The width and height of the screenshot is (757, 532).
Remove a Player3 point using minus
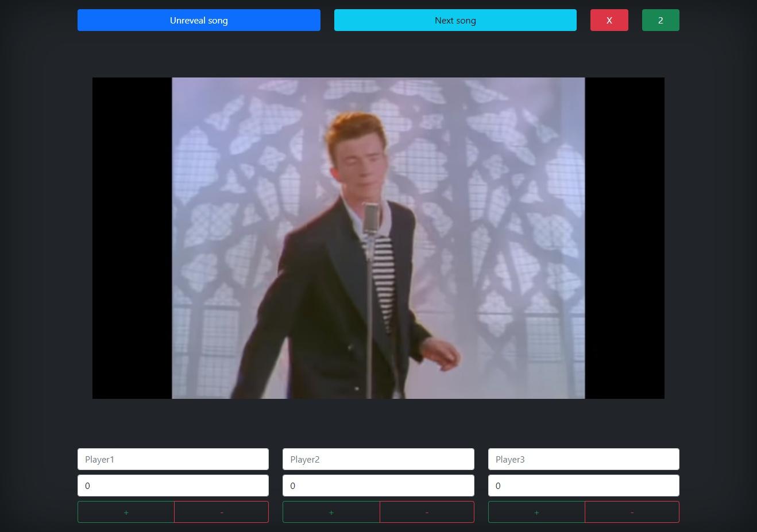632,512
